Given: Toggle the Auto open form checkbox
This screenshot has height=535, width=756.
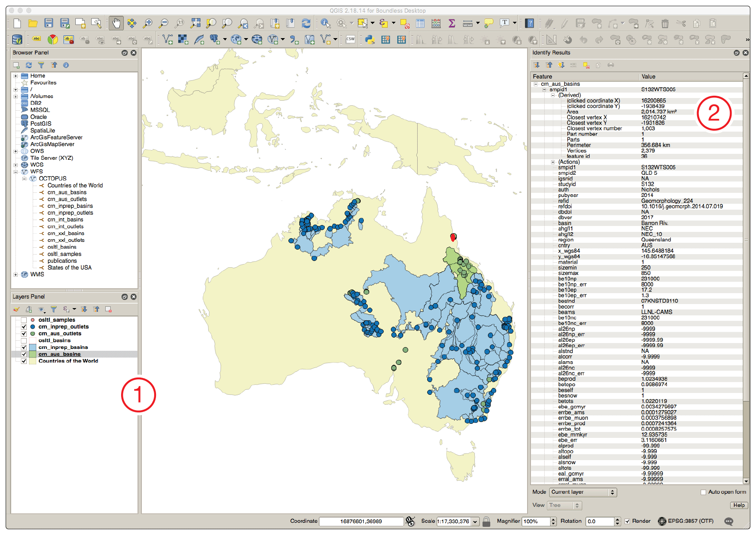Looking at the screenshot, I should point(703,492).
